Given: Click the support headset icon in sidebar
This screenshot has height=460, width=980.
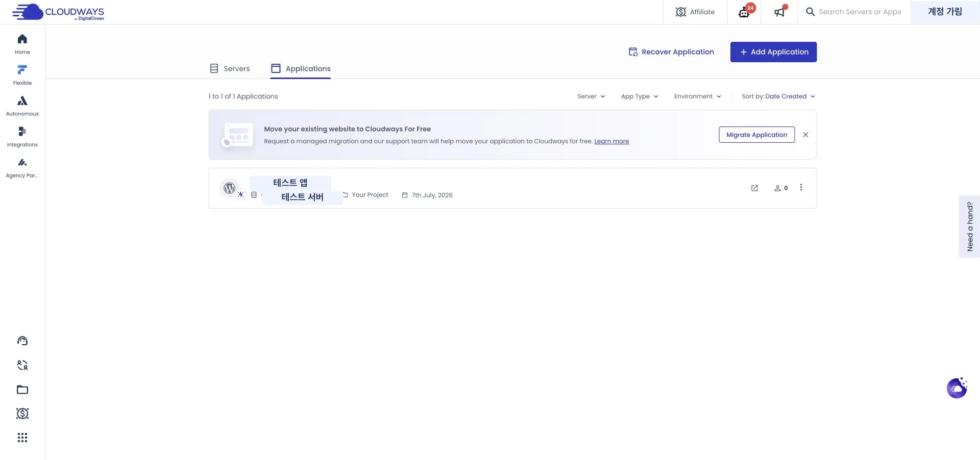Looking at the screenshot, I should pyautogui.click(x=22, y=341).
